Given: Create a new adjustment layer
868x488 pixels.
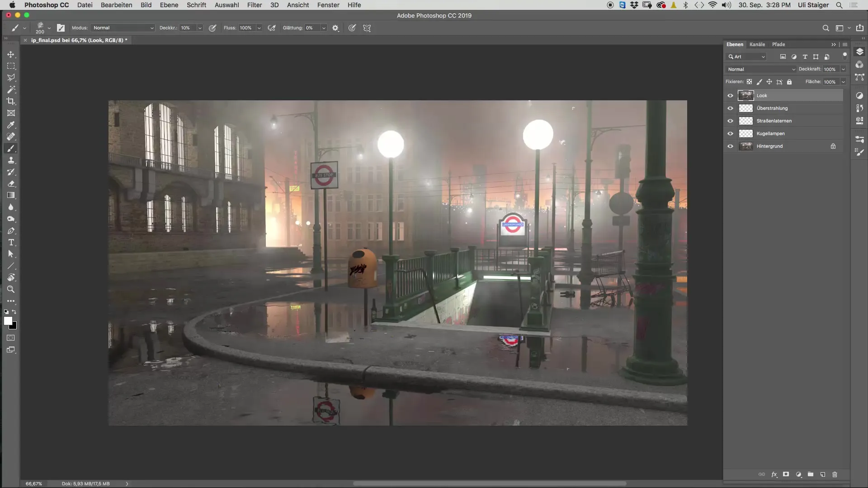Looking at the screenshot, I should pyautogui.click(x=798, y=474).
